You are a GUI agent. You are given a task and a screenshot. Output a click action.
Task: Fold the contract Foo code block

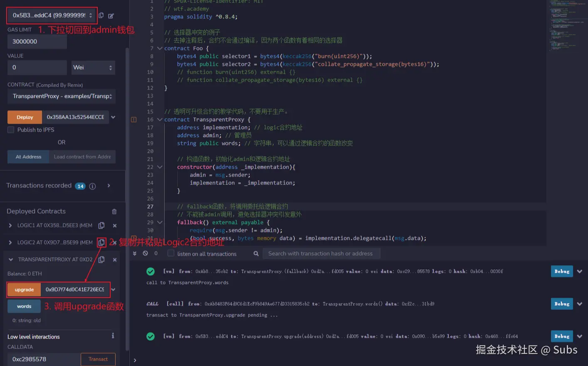click(x=160, y=48)
